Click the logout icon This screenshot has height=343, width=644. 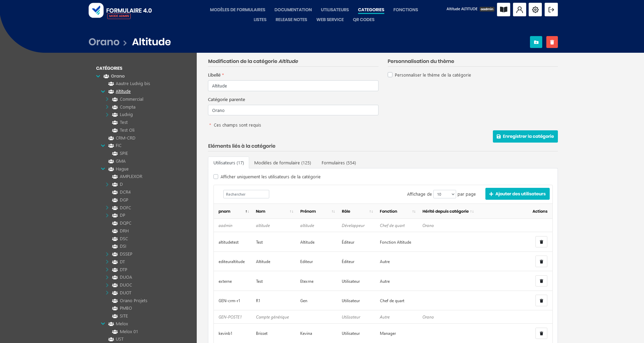[x=551, y=10]
